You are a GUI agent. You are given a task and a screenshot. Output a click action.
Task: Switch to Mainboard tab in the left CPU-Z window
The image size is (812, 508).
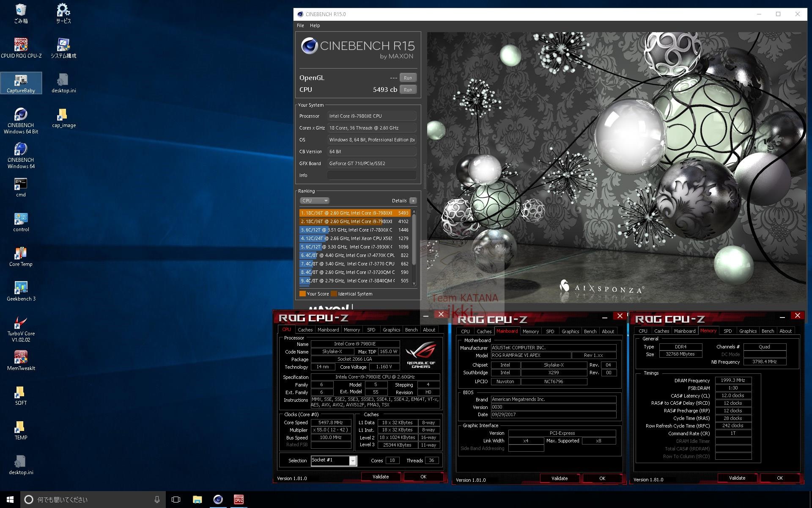(328, 330)
